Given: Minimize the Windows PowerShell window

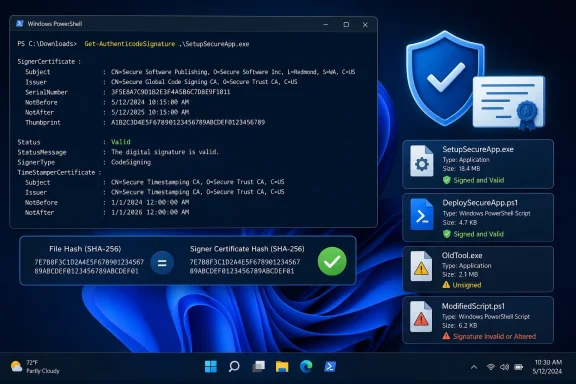Looking at the screenshot, I should (x=325, y=25).
